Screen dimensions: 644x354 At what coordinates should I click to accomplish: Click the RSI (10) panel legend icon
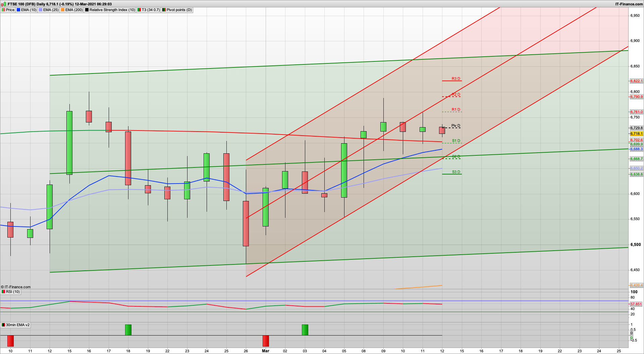click(3, 292)
